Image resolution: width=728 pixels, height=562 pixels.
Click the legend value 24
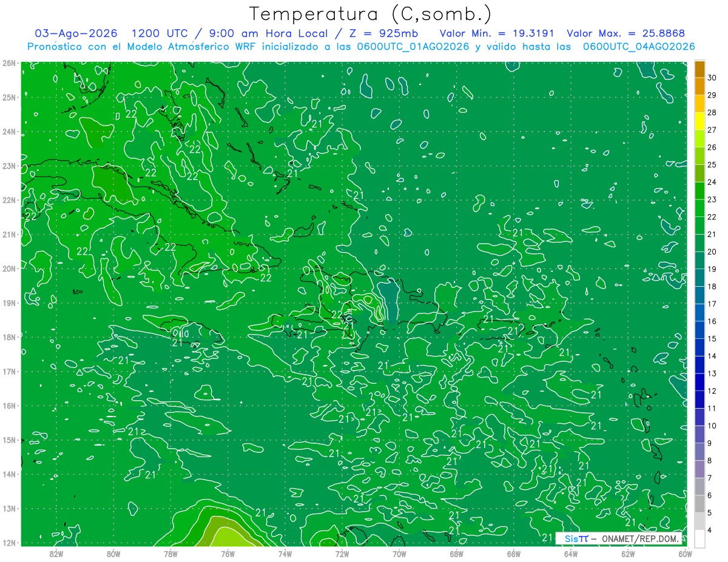712,182
